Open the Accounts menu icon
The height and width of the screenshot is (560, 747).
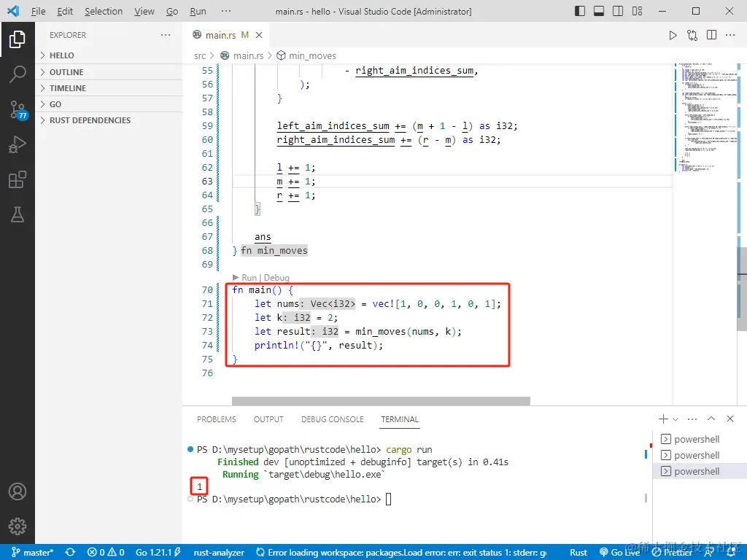(18, 491)
